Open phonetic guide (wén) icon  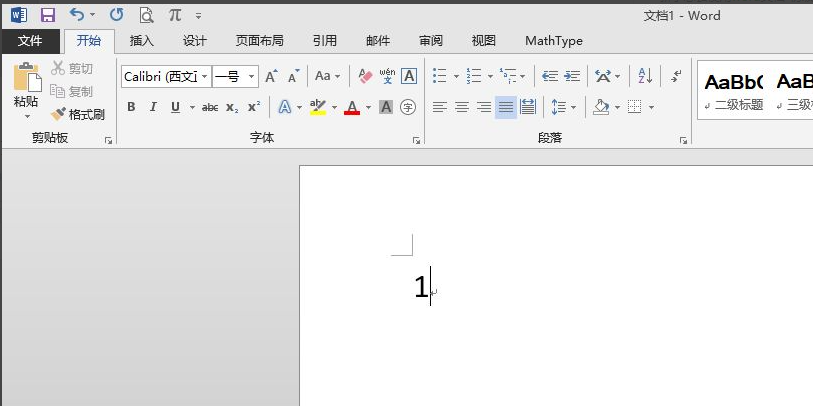coord(387,76)
